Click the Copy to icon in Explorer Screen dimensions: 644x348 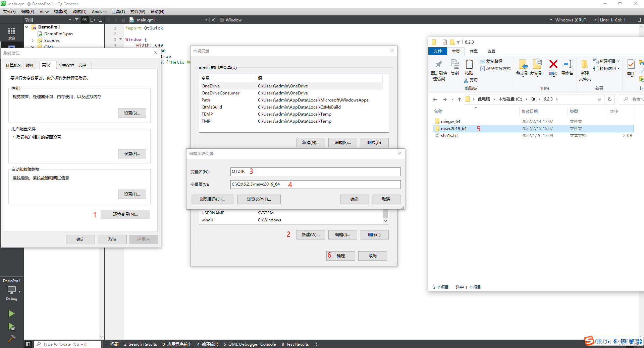pos(536,64)
